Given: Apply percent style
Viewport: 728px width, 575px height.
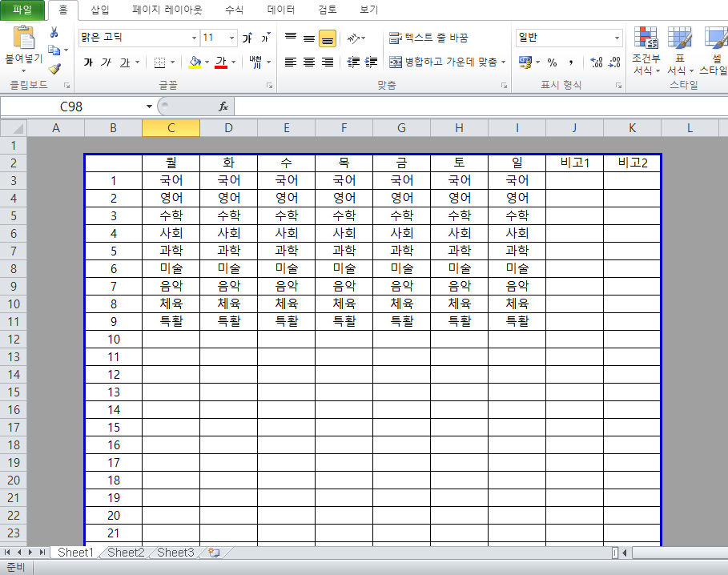Looking at the screenshot, I should pyautogui.click(x=552, y=62).
